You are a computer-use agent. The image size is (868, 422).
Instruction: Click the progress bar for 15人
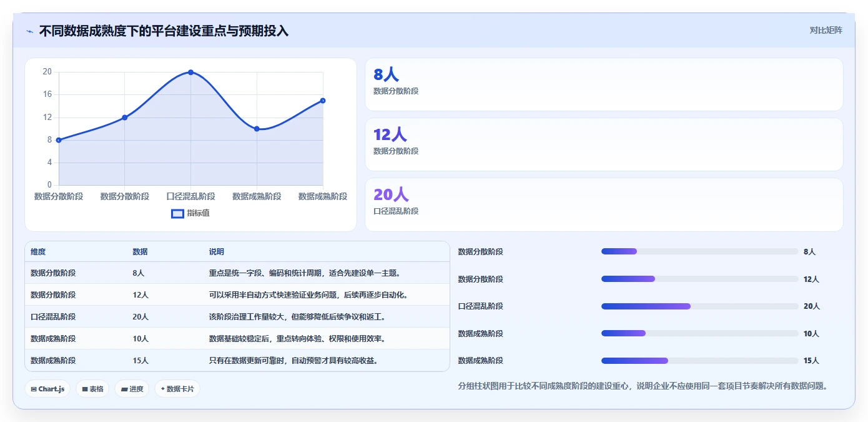(699, 361)
